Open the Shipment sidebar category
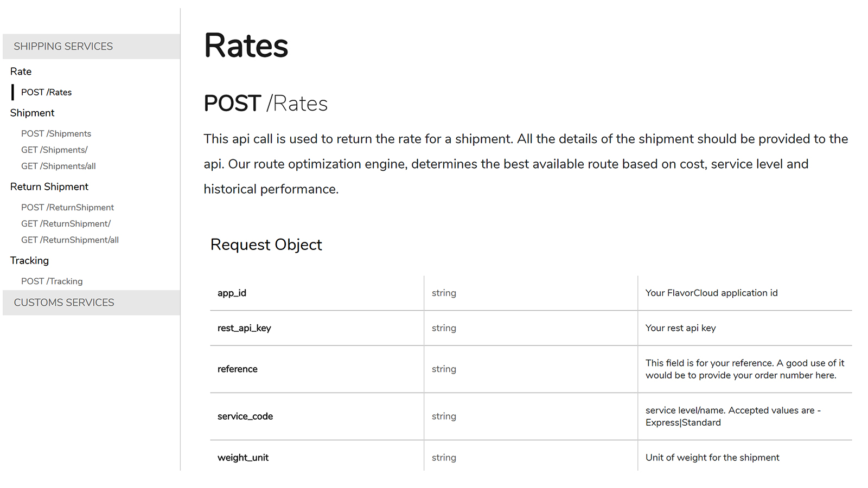 pyautogui.click(x=33, y=113)
